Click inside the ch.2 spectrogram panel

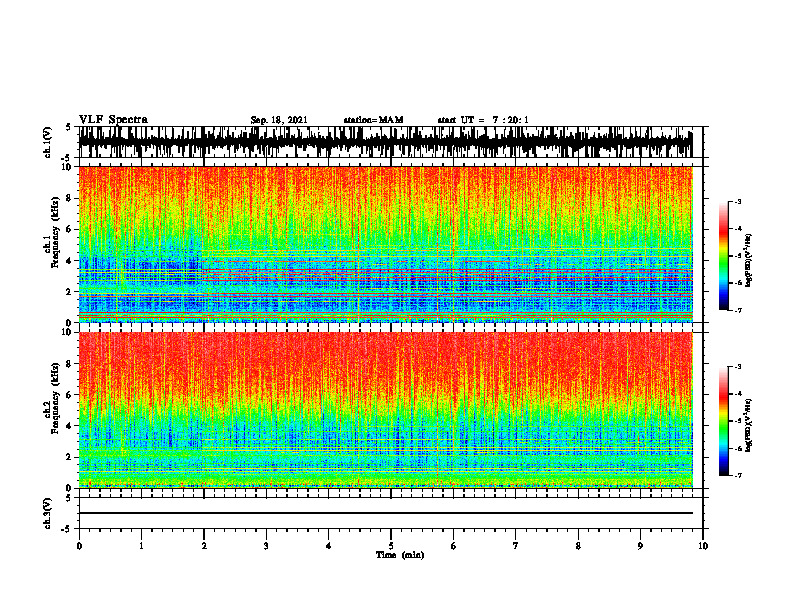(x=386, y=410)
